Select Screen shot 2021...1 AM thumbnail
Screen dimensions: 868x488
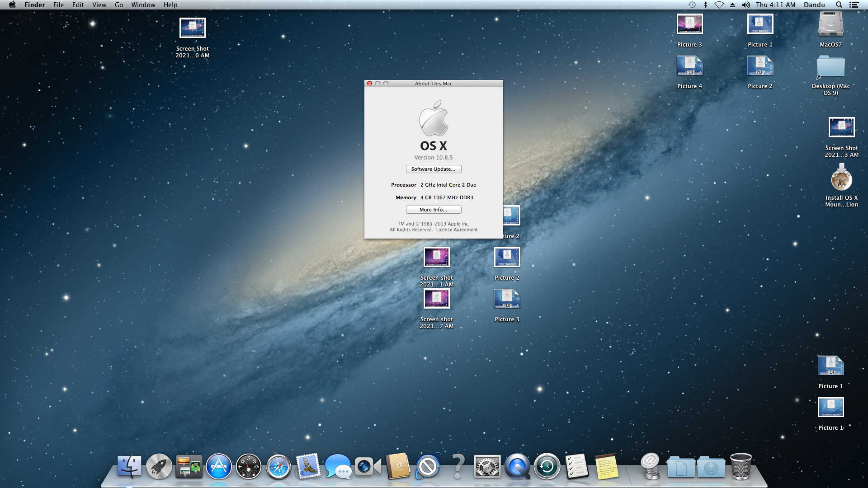437,257
